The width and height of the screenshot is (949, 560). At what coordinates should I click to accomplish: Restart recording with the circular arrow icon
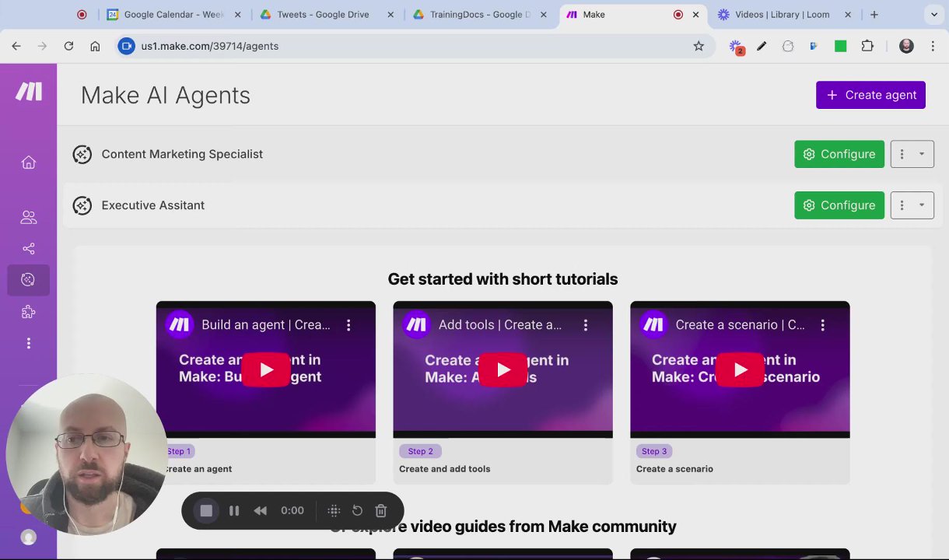point(357,510)
